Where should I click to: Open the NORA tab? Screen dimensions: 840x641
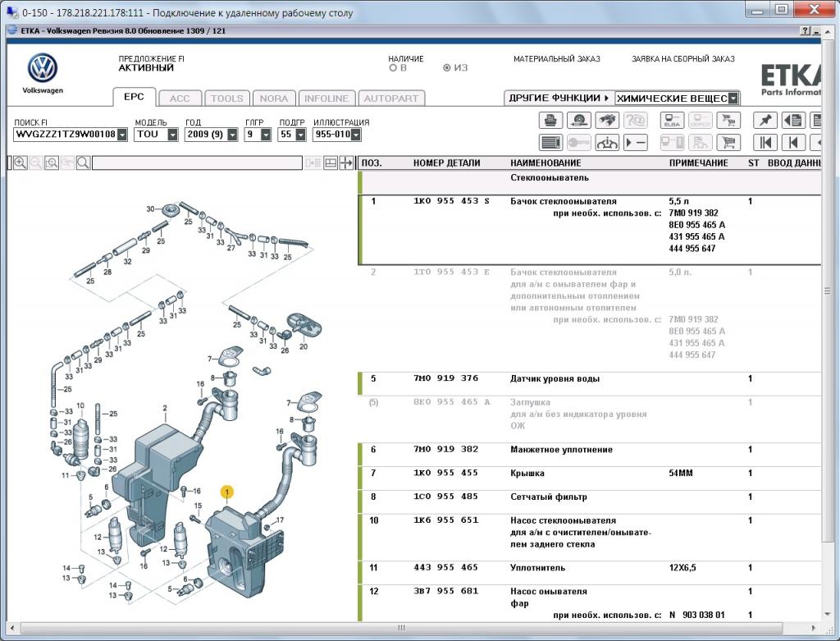click(x=274, y=98)
